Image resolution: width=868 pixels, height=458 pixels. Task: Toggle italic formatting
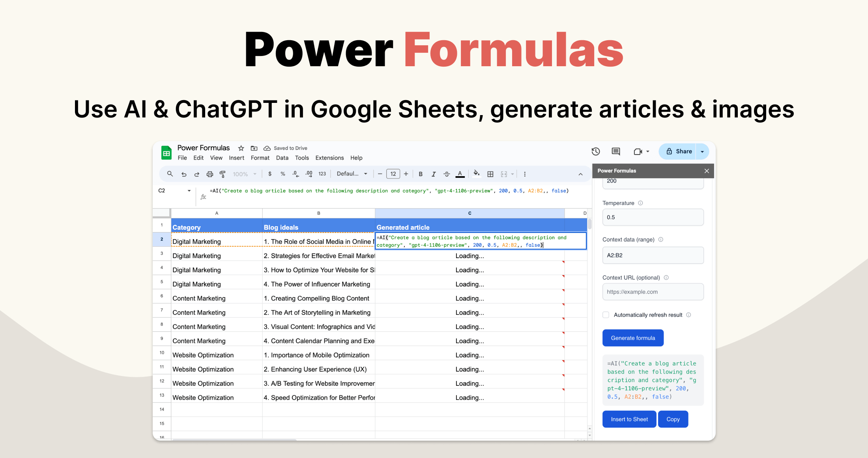click(x=434, y=174)
